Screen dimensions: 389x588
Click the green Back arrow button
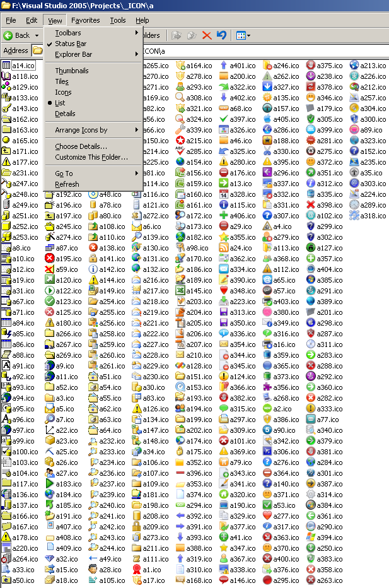pos(8,35)
